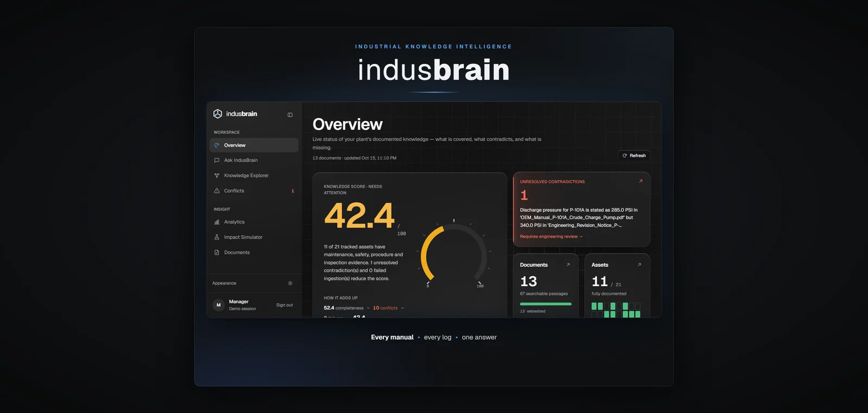Open the Documents sidebar item

[254, 253]
